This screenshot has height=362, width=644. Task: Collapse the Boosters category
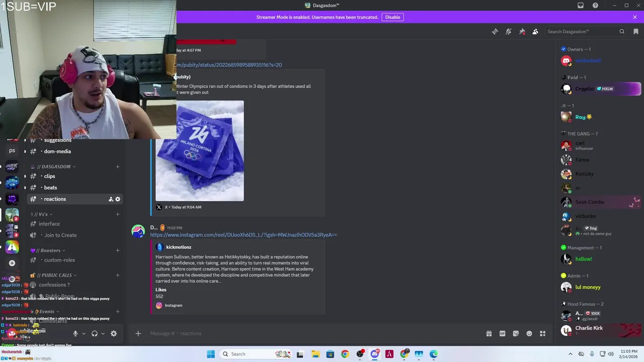tap(47, 250)
